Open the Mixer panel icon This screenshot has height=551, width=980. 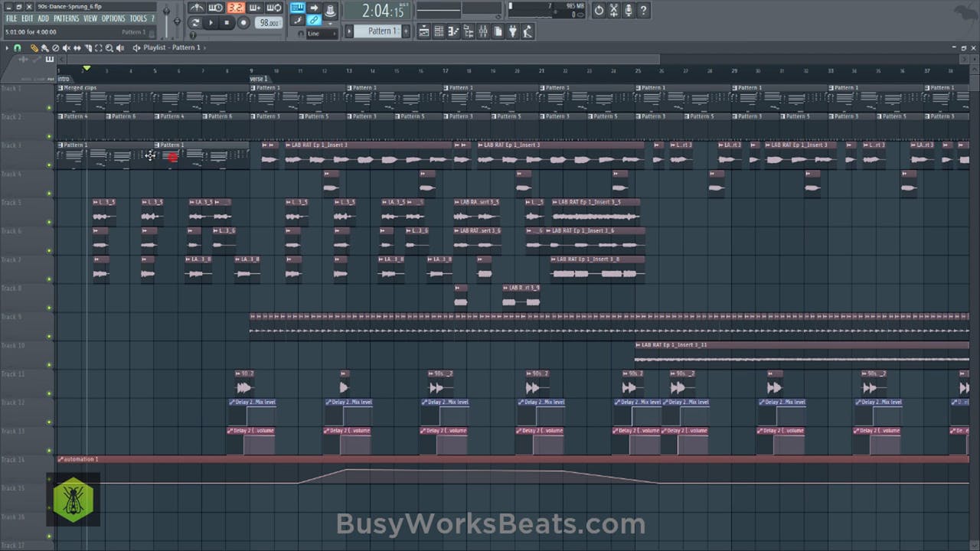482,31
